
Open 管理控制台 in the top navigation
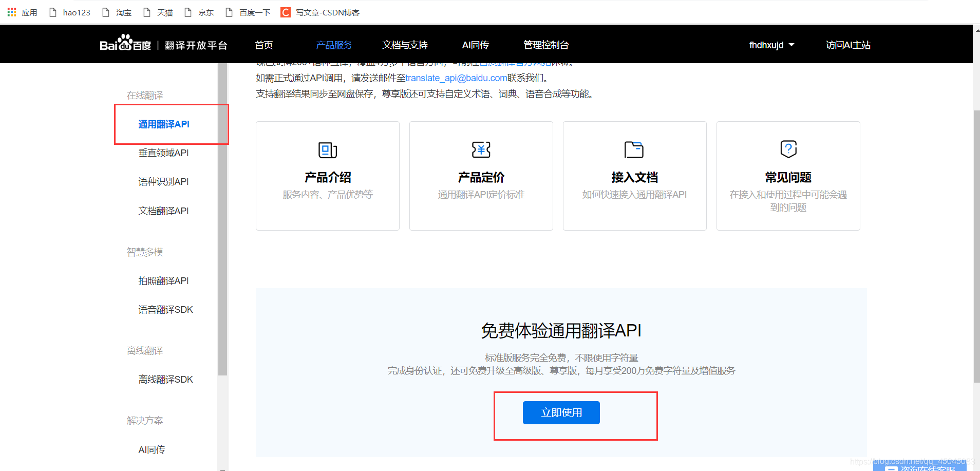pyautogui.click(x=546, y=45)
